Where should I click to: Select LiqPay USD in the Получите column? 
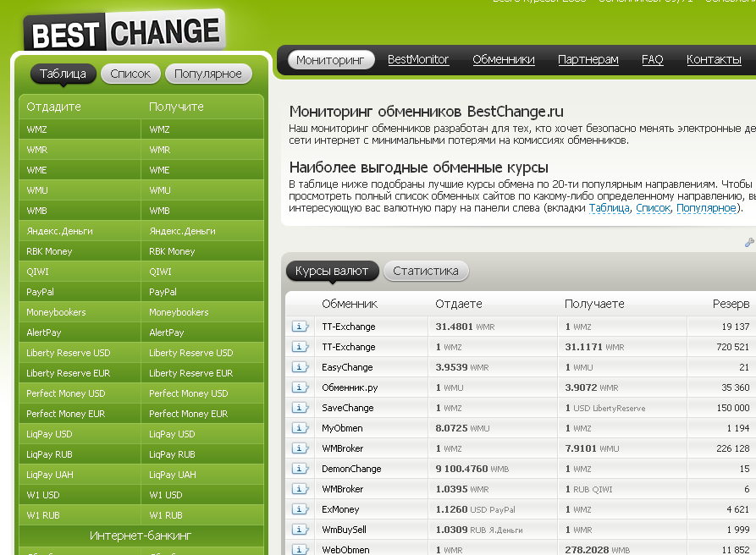(x=202, y=433)
